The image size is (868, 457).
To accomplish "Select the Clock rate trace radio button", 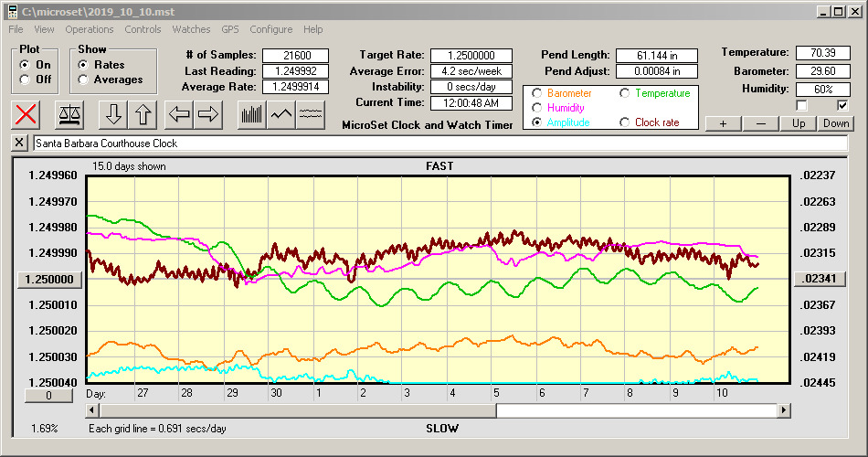I will click(624, 122).
